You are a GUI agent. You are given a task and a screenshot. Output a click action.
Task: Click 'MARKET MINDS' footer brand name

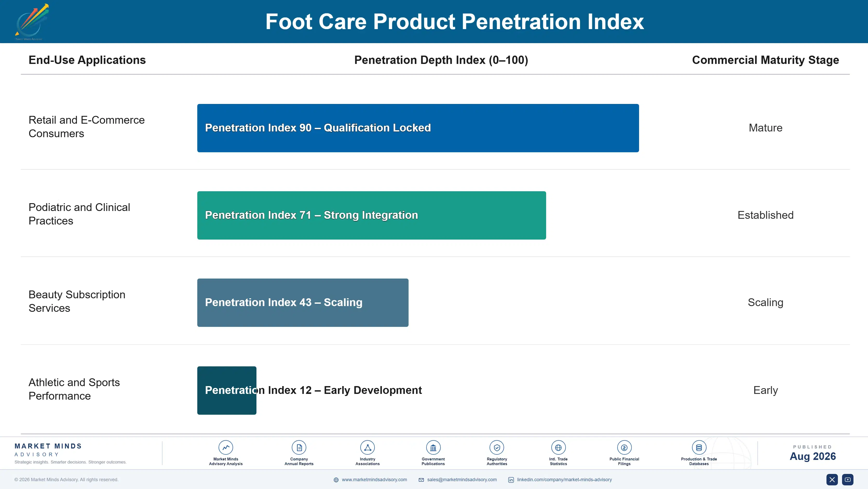coord(48,446)
